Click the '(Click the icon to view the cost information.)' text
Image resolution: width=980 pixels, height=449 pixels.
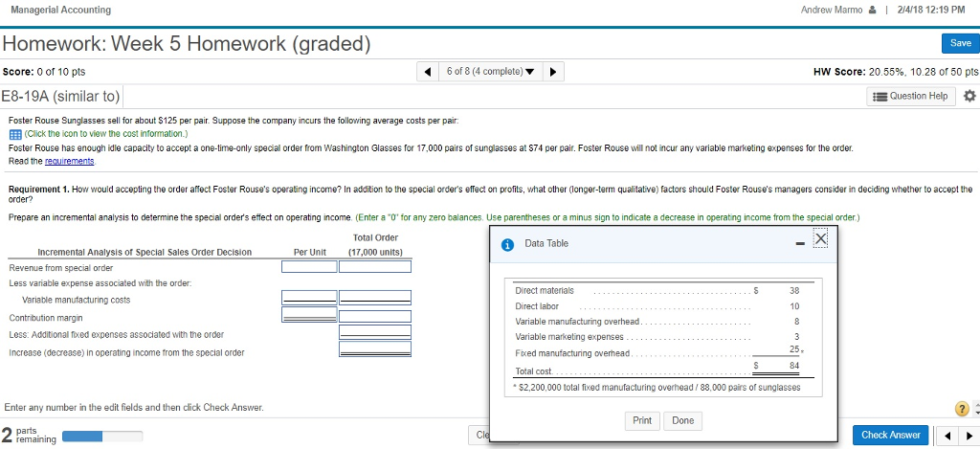[x=105, y=134]
